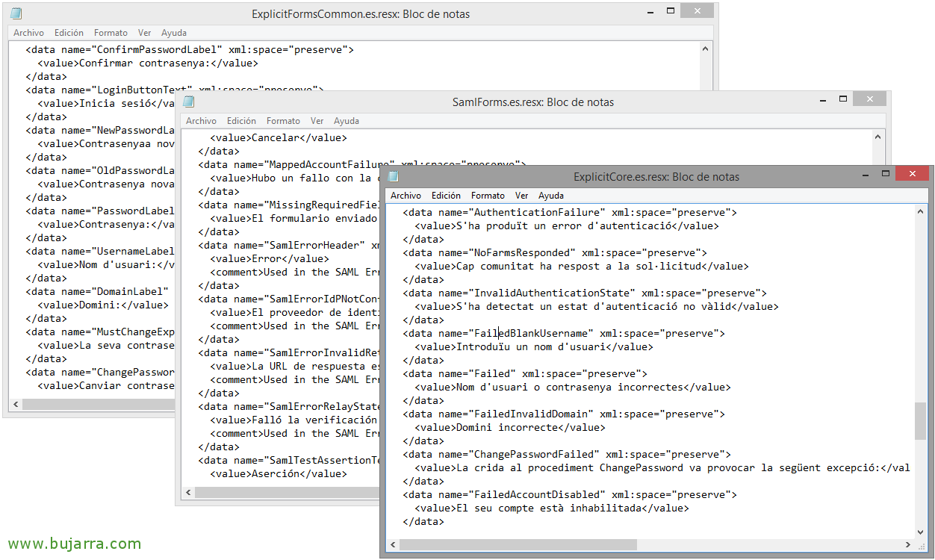Click the line with name "ConfirmPasswordLabel"

tap(190, 50)
